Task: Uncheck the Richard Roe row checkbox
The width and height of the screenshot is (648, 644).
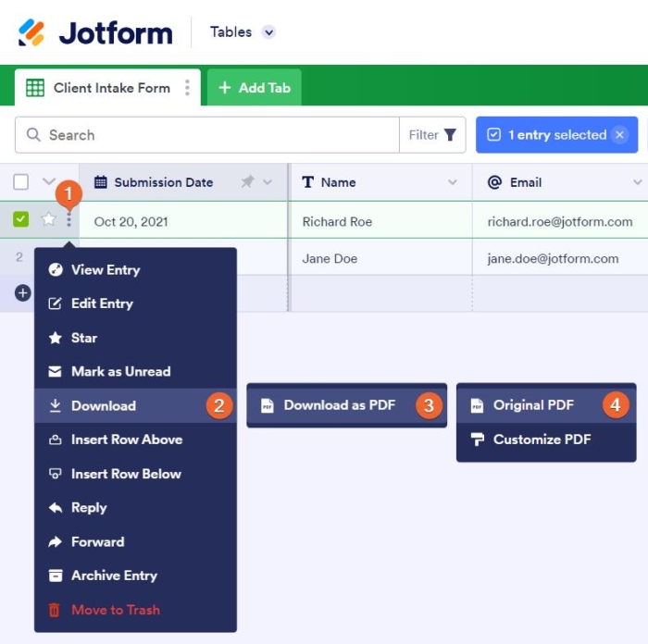Action: point(20,219)
